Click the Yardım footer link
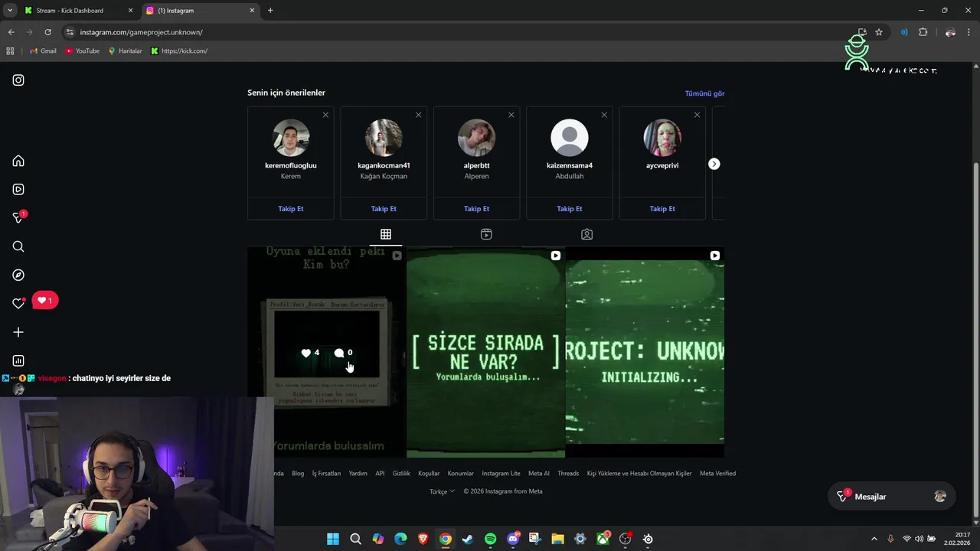 358,474
